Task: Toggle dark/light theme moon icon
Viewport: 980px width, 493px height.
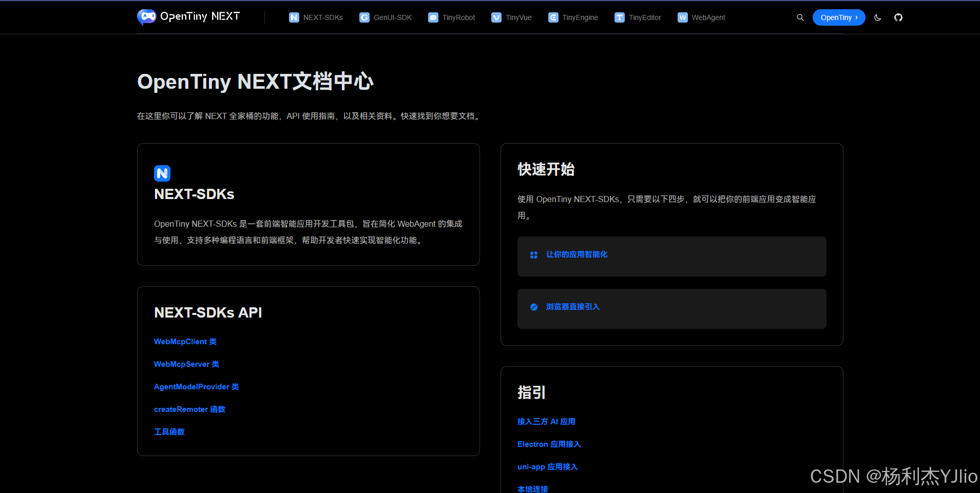Action: coord(878,17)
